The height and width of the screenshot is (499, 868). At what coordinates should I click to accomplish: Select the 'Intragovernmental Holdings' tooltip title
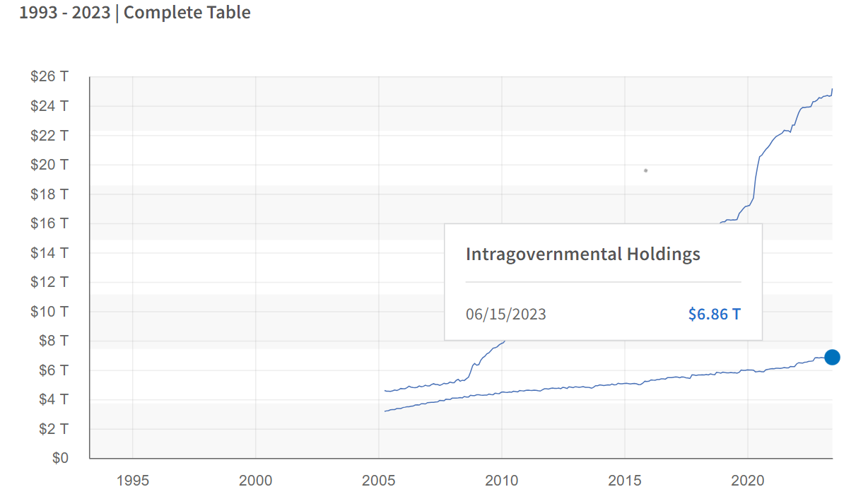(x=582, y=254)
